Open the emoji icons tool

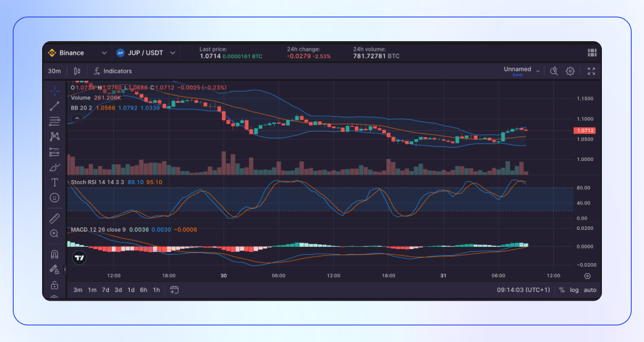point(54,198)
